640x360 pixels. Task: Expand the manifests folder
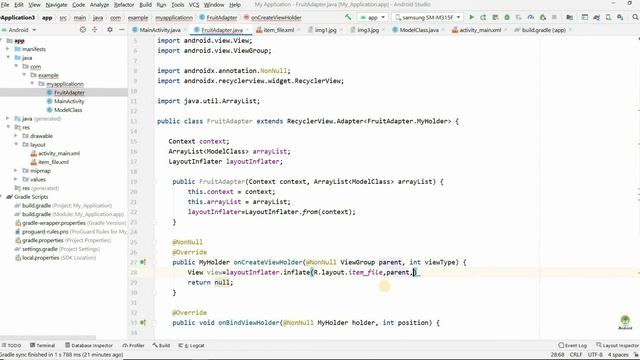[x=8, y=49]
